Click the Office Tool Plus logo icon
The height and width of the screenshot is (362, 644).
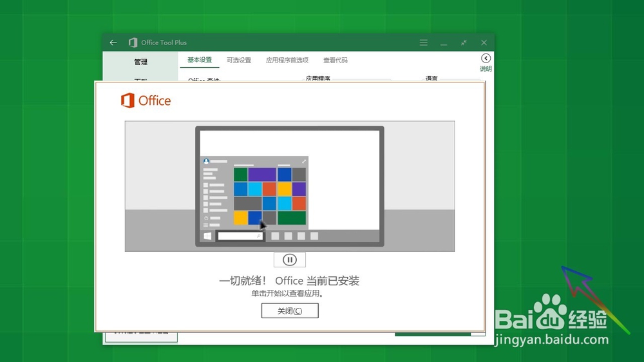coord(133,43)
